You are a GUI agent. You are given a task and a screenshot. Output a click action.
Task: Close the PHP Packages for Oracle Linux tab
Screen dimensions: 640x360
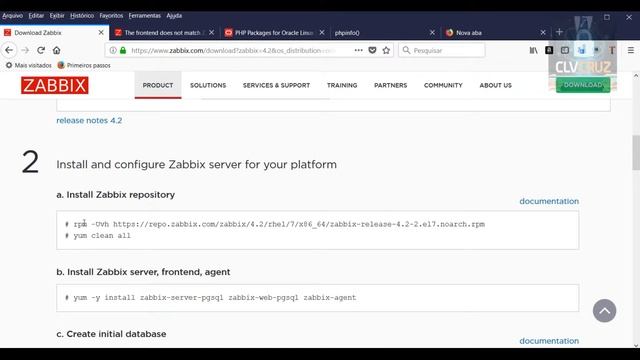[x=322, y=33]
